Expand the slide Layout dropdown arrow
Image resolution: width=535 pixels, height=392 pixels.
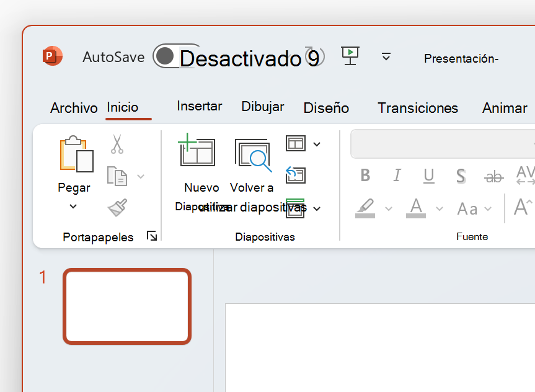tap(317, 144)
